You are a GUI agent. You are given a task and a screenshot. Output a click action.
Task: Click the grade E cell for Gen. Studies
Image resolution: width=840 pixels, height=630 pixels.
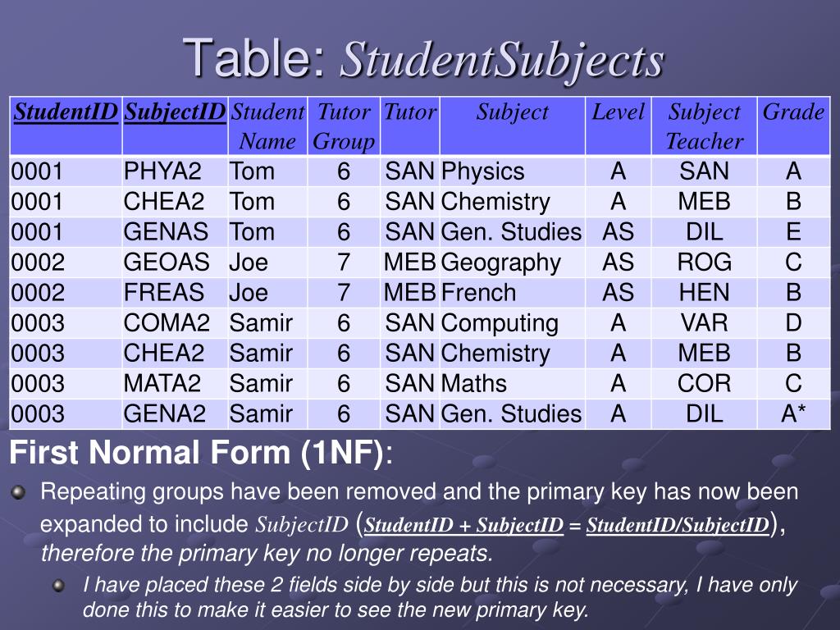(x=793, y=232)
